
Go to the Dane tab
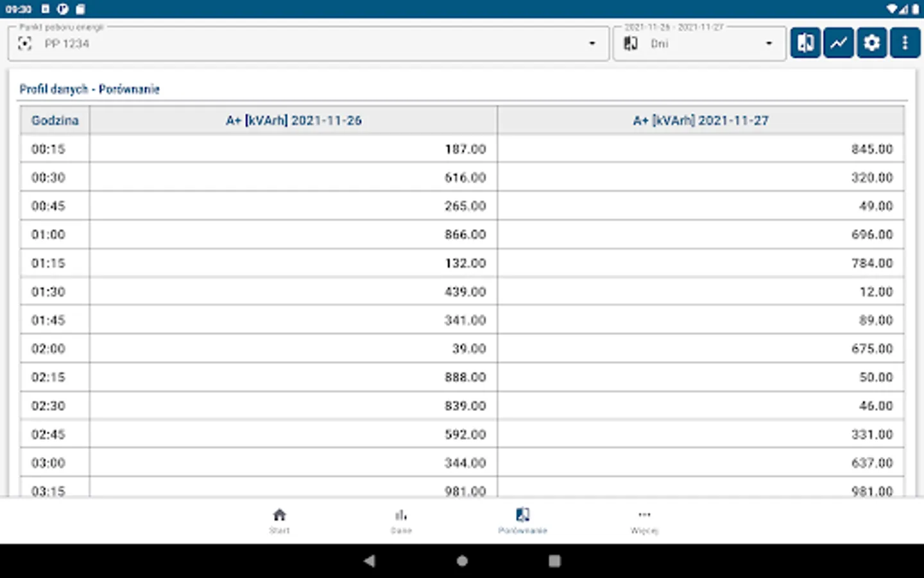coord(401,521)
